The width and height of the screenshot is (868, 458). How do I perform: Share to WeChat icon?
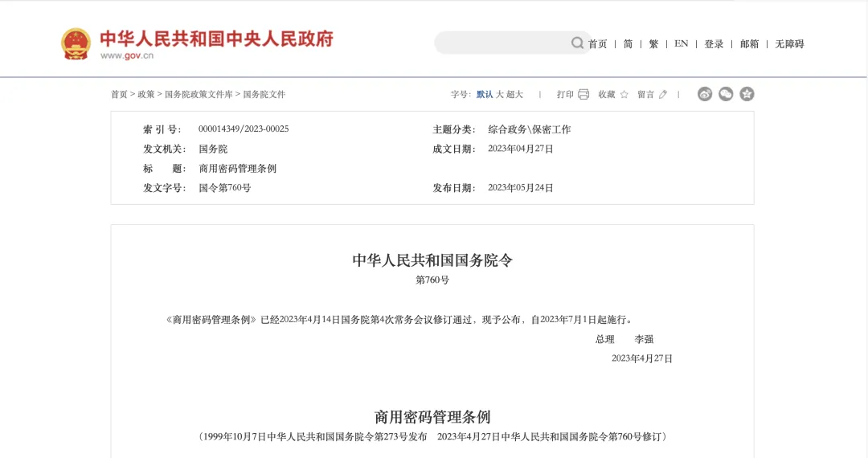[x=726, y=94]
